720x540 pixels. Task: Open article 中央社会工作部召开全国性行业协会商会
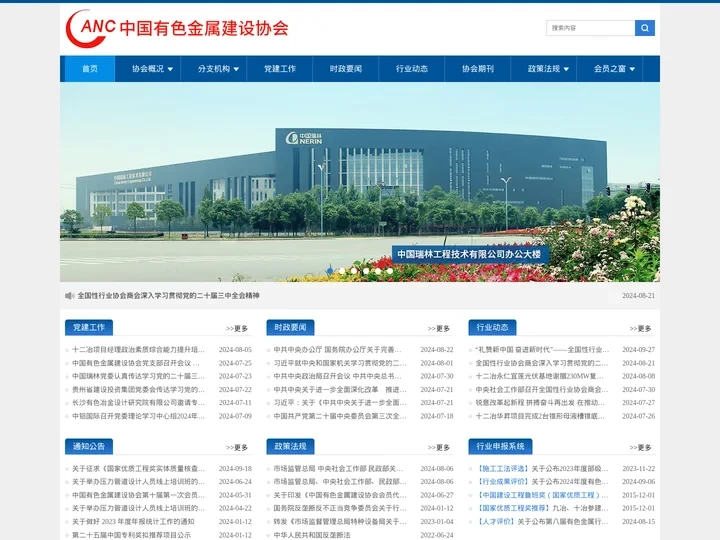[542, 389]
